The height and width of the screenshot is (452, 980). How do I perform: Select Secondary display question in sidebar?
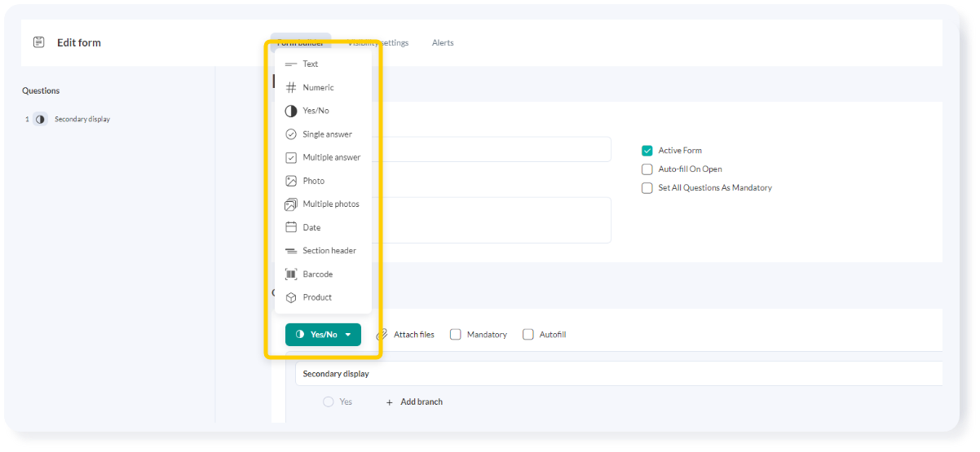pyautogui.click(x=82, y=120)
